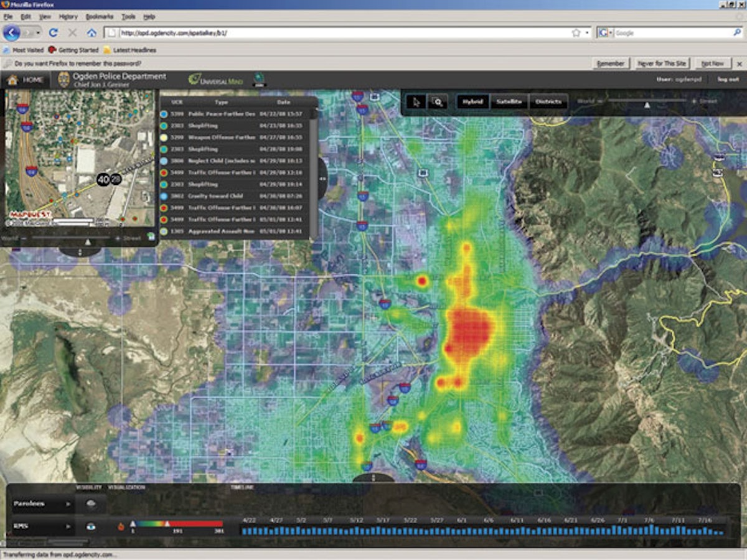The image size is (747, 560).
Task: Click the log out link
Action: pos(728,79)
